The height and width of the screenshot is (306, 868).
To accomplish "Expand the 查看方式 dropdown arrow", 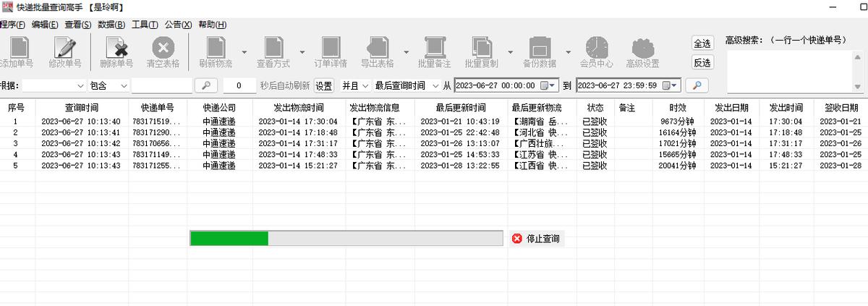I will point(302,53).
